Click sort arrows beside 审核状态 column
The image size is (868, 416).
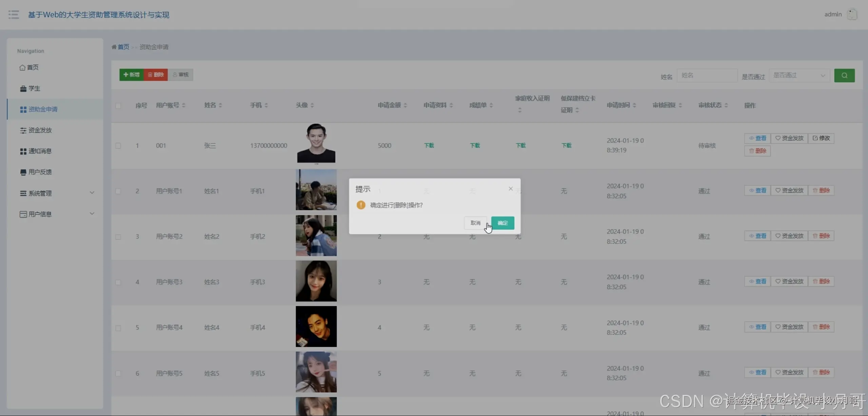pos(726,105)
